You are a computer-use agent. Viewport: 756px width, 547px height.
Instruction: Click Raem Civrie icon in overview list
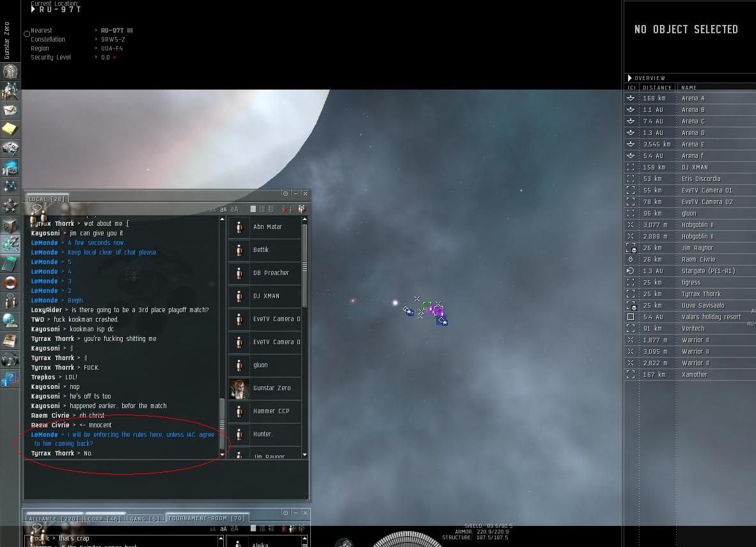tap(630, 260)
